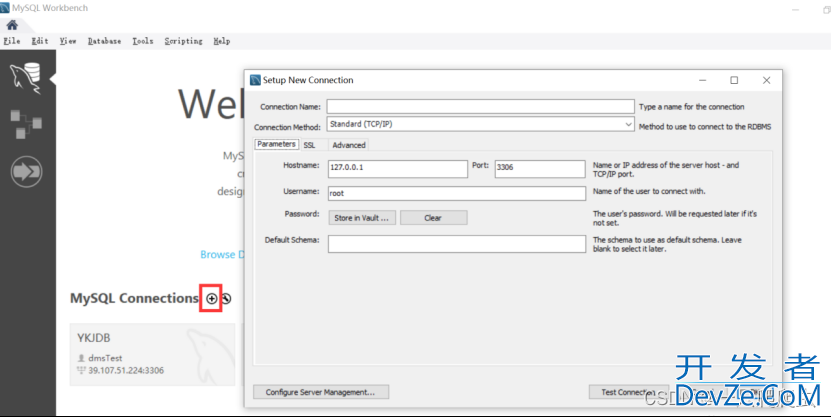Open the Tools menu
This screenshot has width=831, height=417.
[x=143, y=41]
